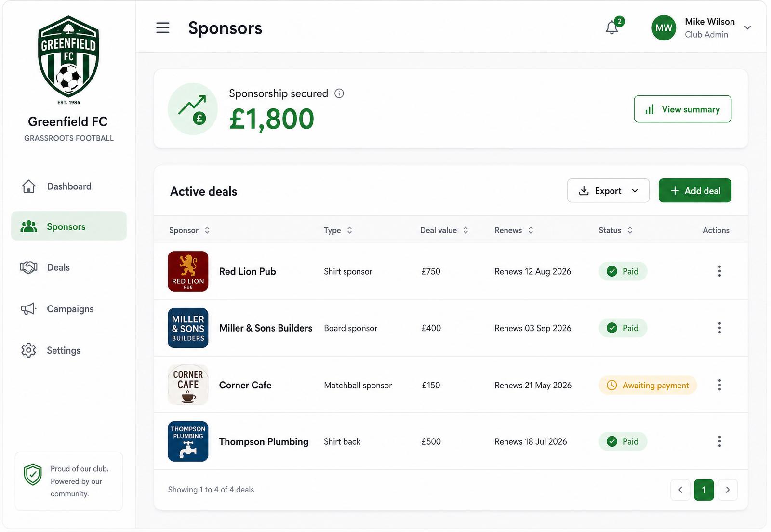Go to next page arrow

(728, 490)
